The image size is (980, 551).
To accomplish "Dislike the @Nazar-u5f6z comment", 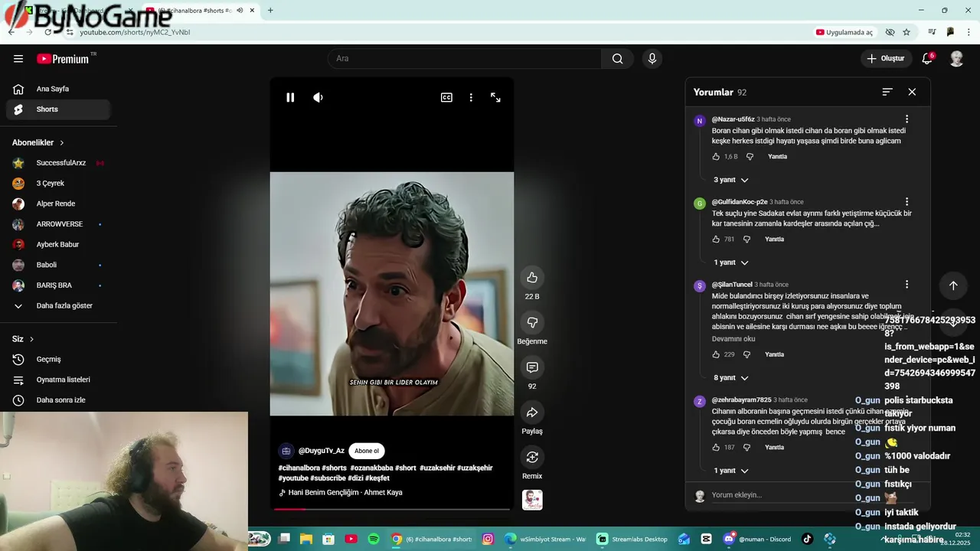I will coord(750,157).
